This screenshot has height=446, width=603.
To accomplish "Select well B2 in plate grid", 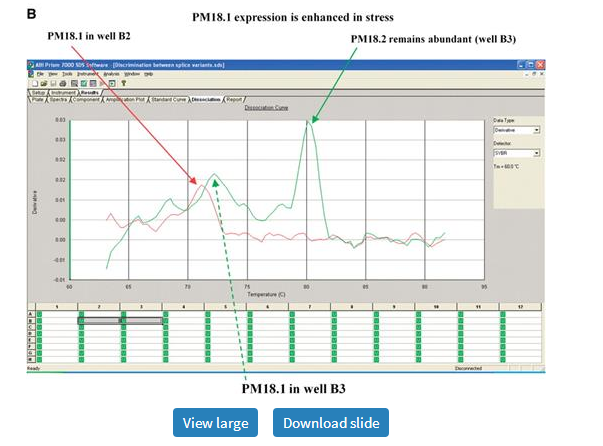I will [x=100, y=320].
